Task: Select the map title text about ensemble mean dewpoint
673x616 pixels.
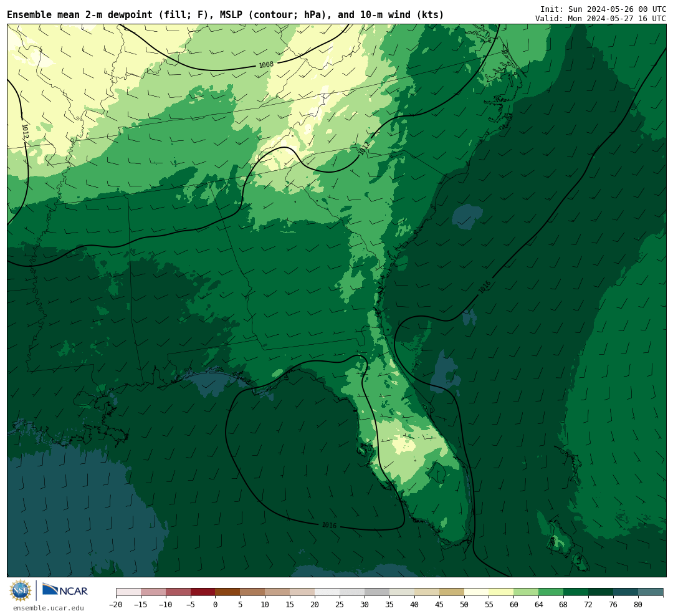Action: click(226, 15)
